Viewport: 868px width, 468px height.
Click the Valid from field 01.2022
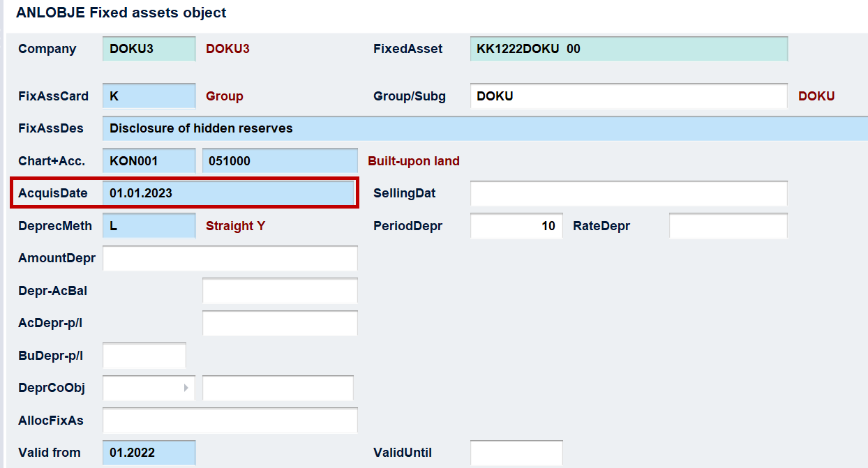149,453
